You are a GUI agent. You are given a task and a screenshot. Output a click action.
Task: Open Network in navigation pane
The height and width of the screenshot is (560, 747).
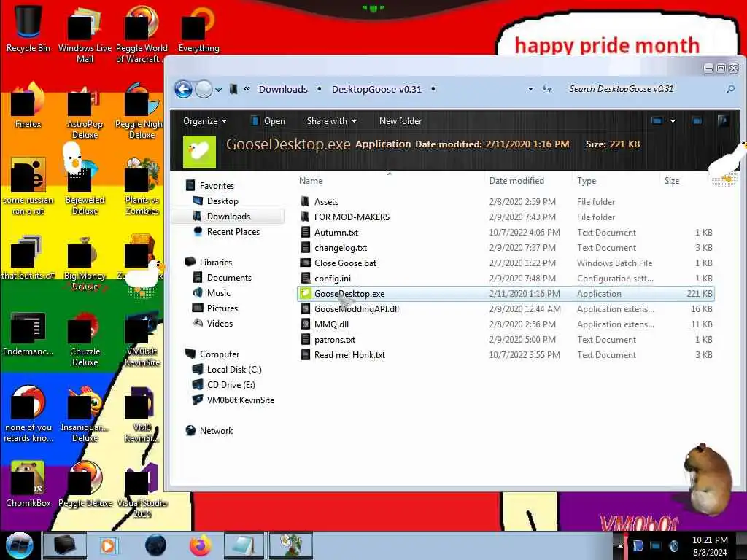(x=216, y=430)
